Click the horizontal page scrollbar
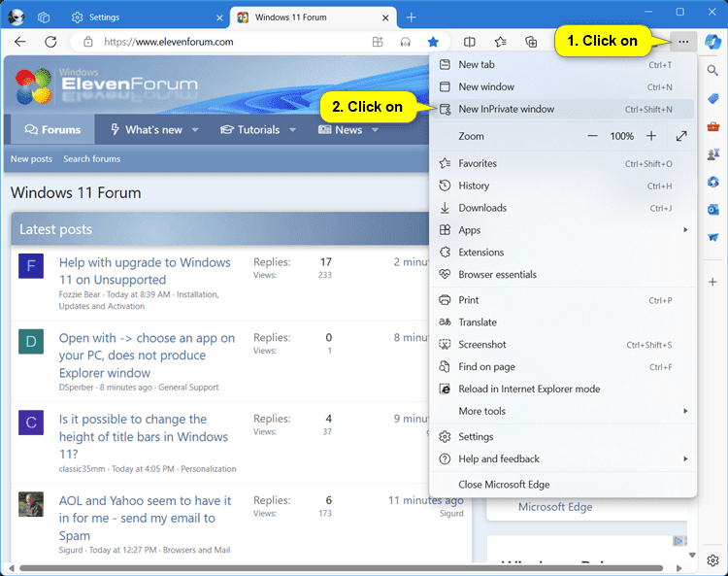 click(x=342, y=568)
